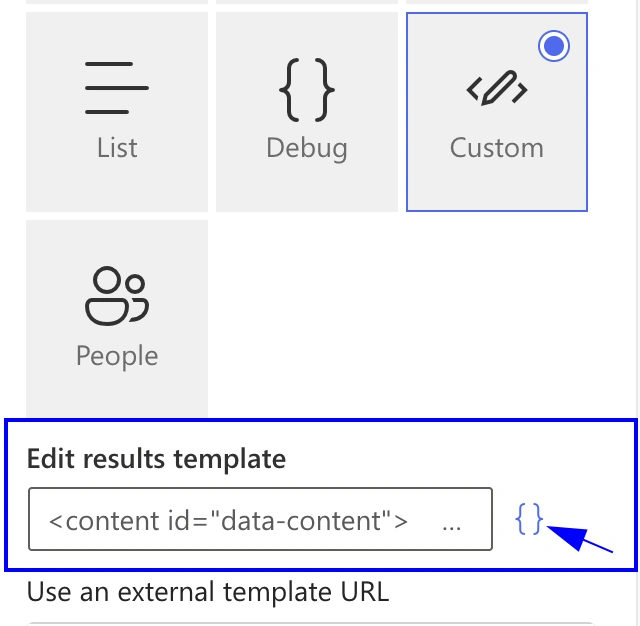640x626 pixels.
Task: Select the partially visible tile above Custom
Action: tap(497, 2)
